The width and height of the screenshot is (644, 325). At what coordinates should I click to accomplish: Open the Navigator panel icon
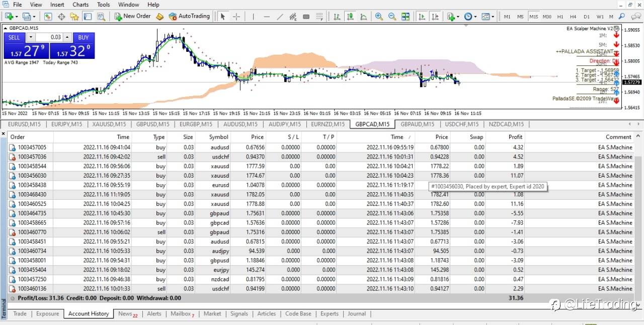coord(74,17)
